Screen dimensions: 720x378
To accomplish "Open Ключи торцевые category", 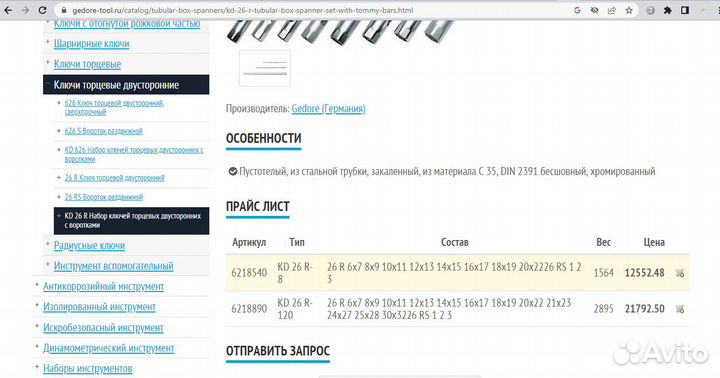I will coord(87,64).
